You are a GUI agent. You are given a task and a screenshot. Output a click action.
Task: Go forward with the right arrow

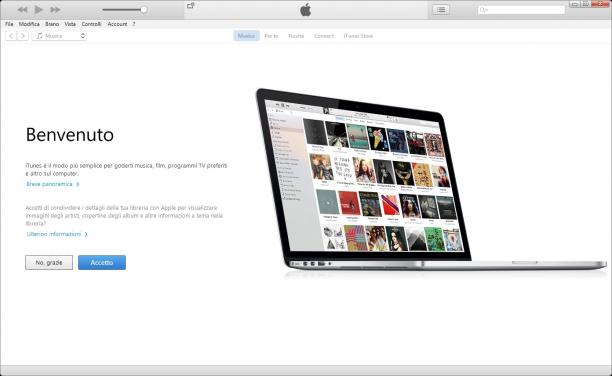tap(23, 36)
